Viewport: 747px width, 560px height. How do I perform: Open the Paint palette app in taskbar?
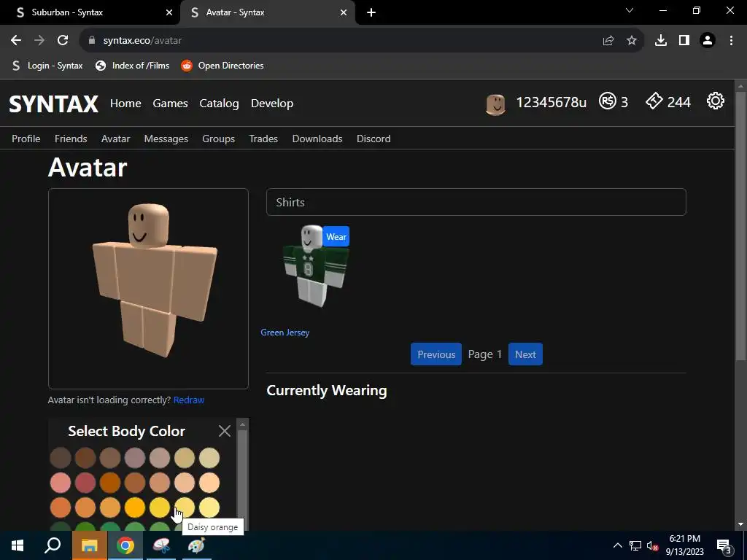pos(196,545)
